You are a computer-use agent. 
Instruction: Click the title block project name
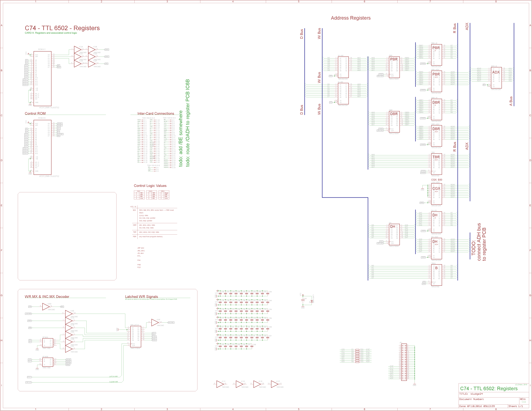[489, 389]
